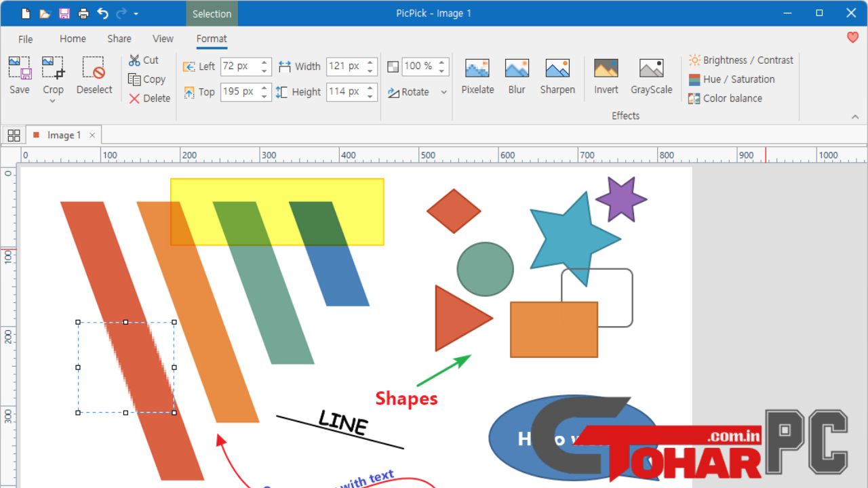The width and height of the screenshot is (868, 488).
Task: Open Color balance adjustment
Action: (x=725, y=98)
